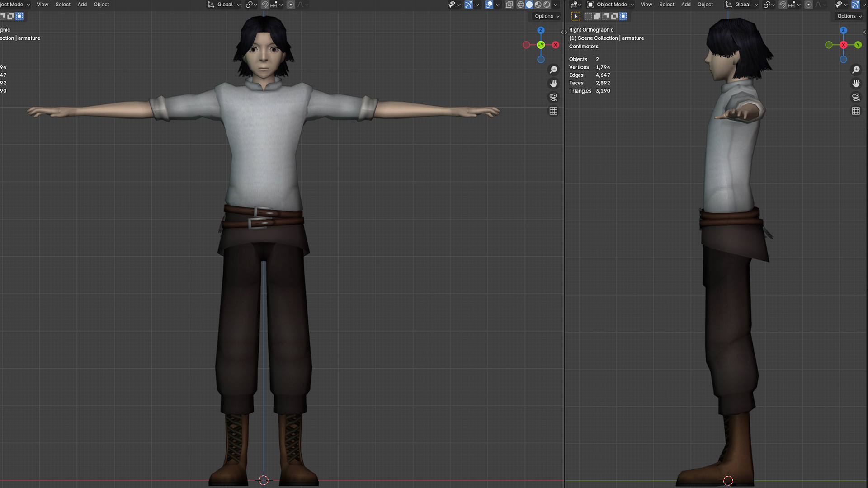
Task: Open Object Mode dropdown in right viewport
Action: [x=611, y=5]
